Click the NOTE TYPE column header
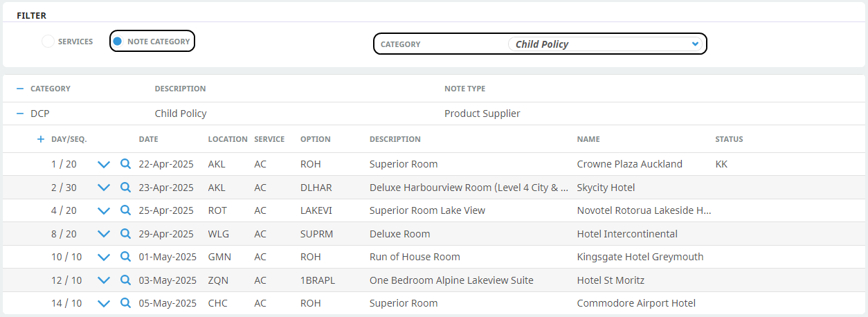 tap(464, 89)
